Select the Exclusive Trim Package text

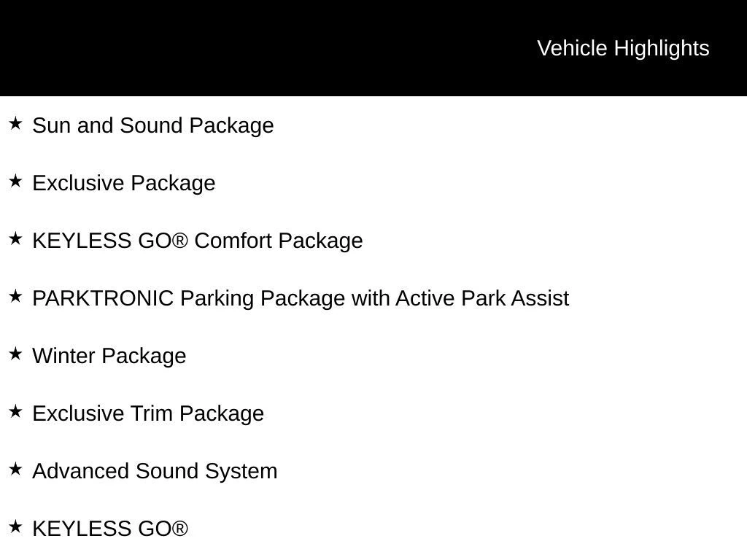tap(148, 413)
